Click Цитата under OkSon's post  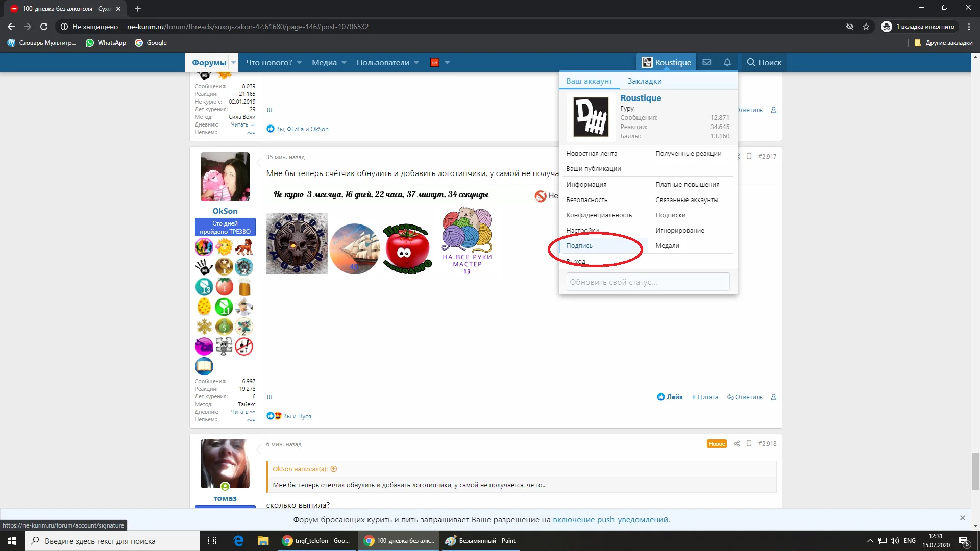click(704, 397)
